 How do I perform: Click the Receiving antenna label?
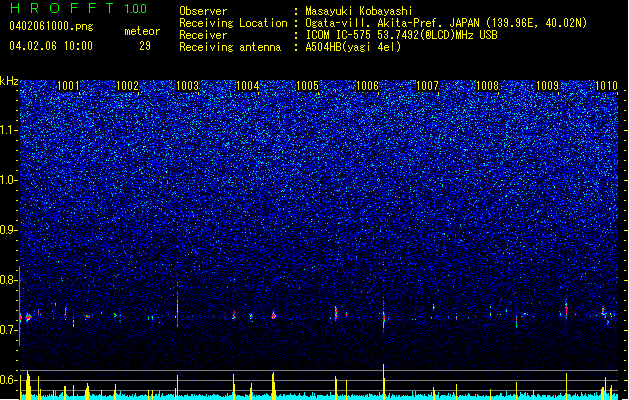(x=230, y=47)
